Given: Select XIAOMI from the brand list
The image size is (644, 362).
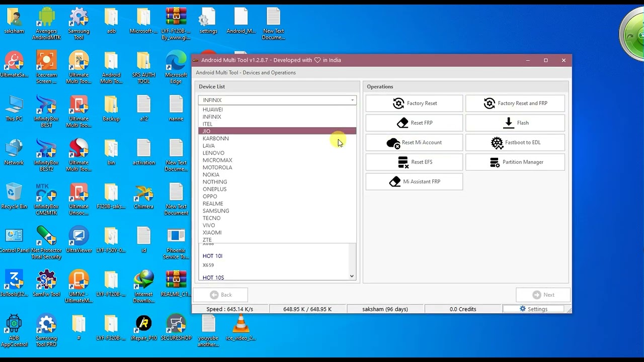Looking at the screenshot, I should [x=277, y=233].
